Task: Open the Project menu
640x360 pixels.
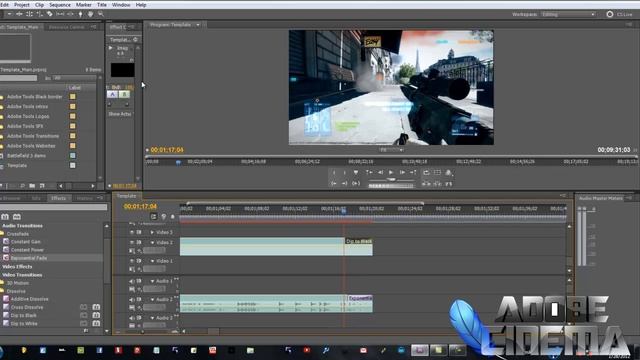Action: 22,5
